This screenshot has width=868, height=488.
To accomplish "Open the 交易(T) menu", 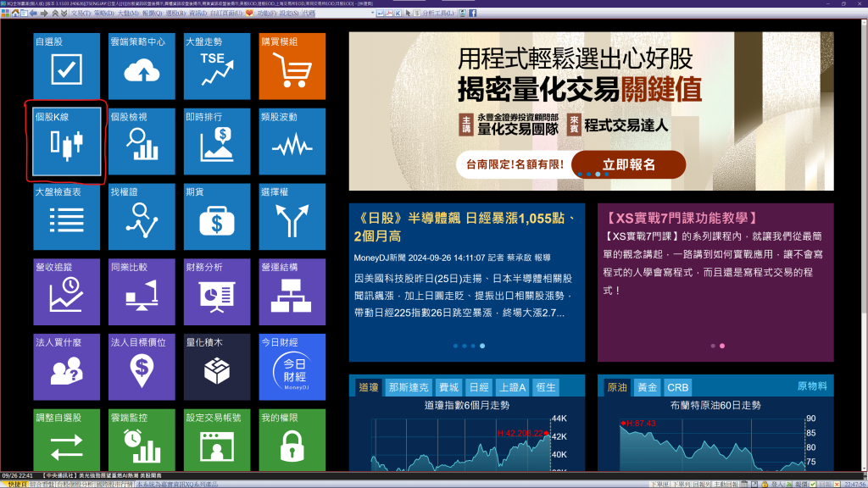I will tap(81, 13).
